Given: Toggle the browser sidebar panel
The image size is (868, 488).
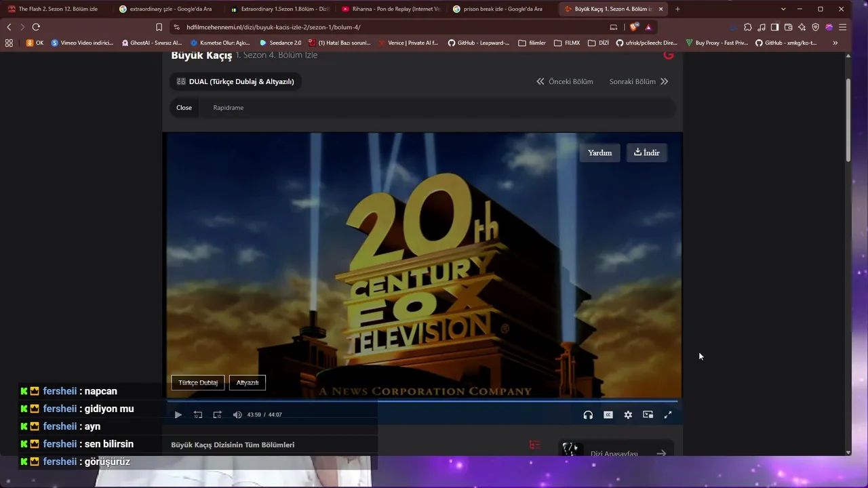Looking at the screenshot, I should click(775, 27).
